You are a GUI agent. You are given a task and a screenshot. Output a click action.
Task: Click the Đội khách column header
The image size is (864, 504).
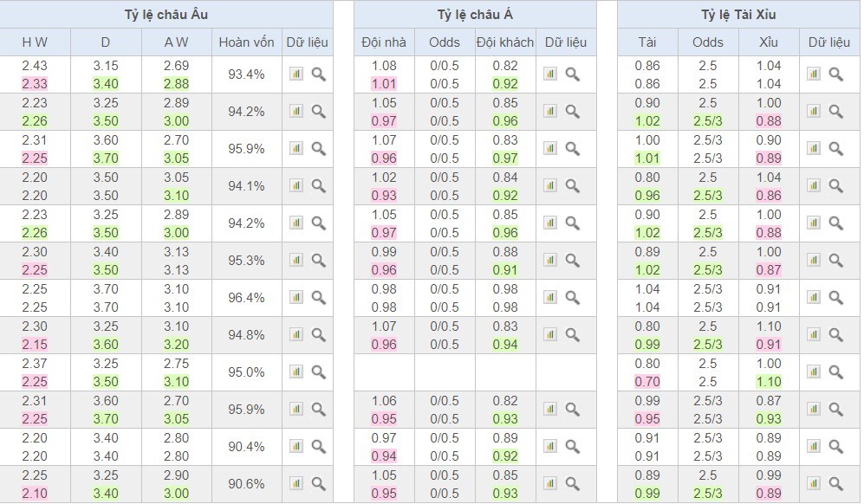[504, 42]
